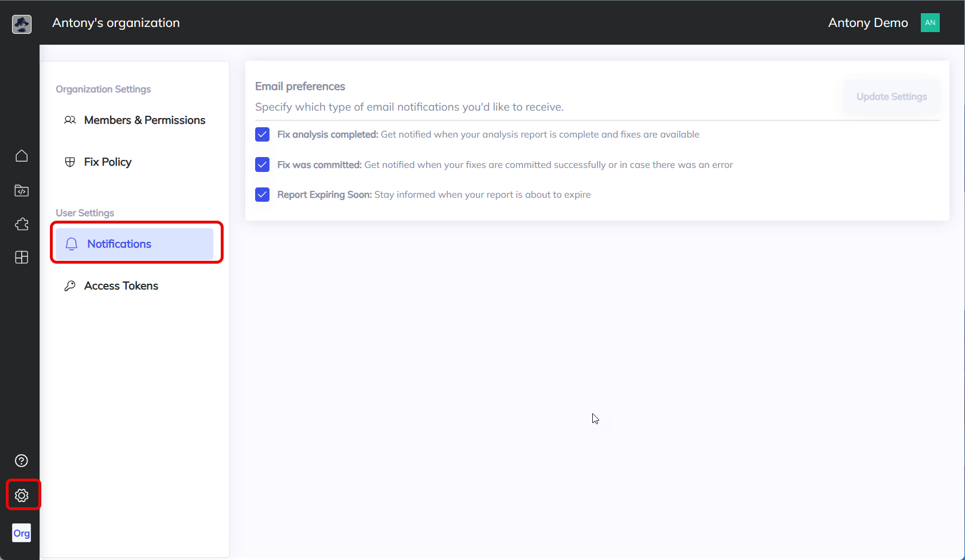This screenshot has height=560, width=965.
Task: Select the Notifications settings tab
Action: pyautogui.click(x=119, y=244)
